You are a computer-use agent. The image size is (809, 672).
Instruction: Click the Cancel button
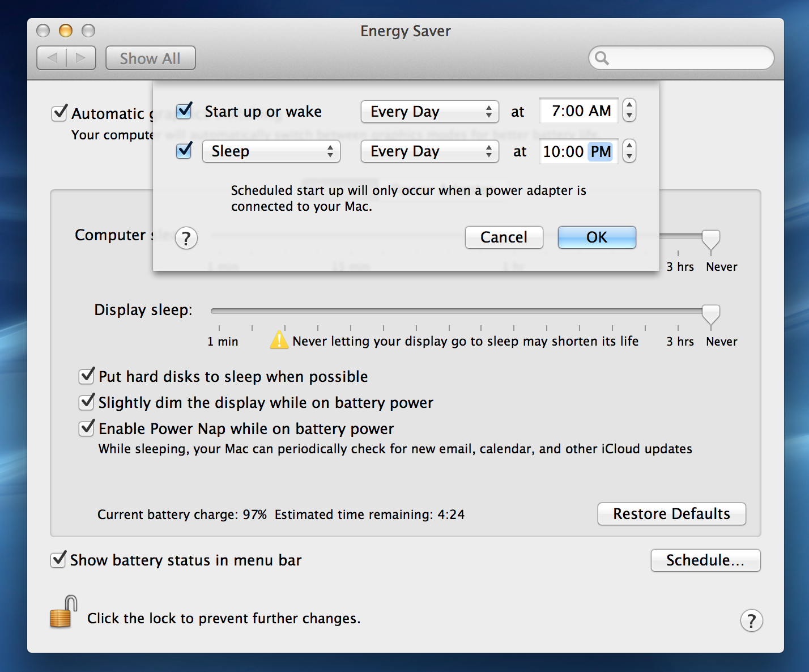(x=504, y=237)
